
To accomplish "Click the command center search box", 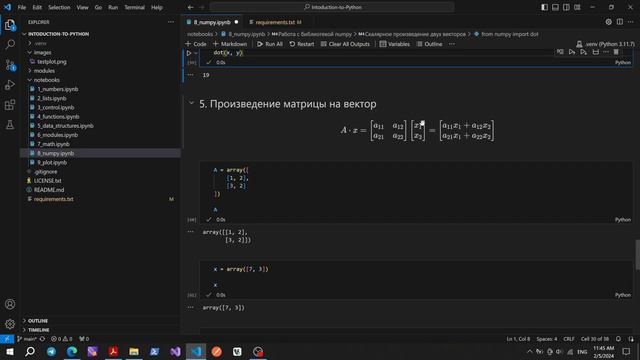I will [x=332, y=7].
